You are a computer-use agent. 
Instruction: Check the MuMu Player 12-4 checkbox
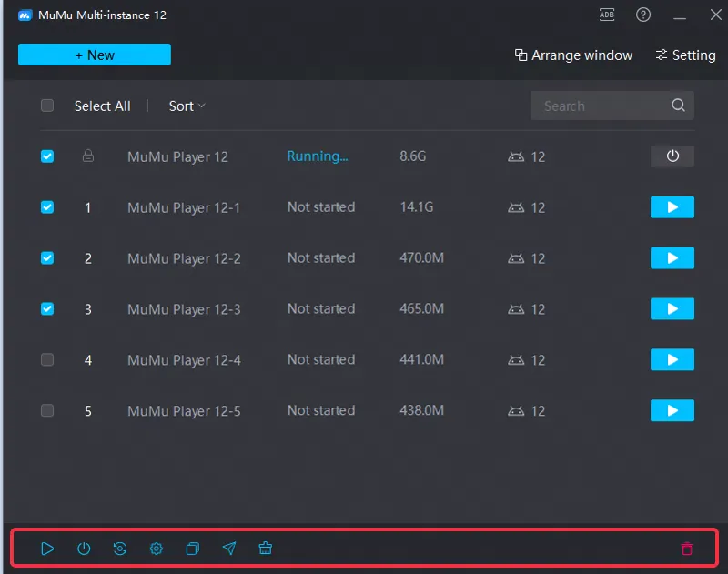(x=47, y=359)
